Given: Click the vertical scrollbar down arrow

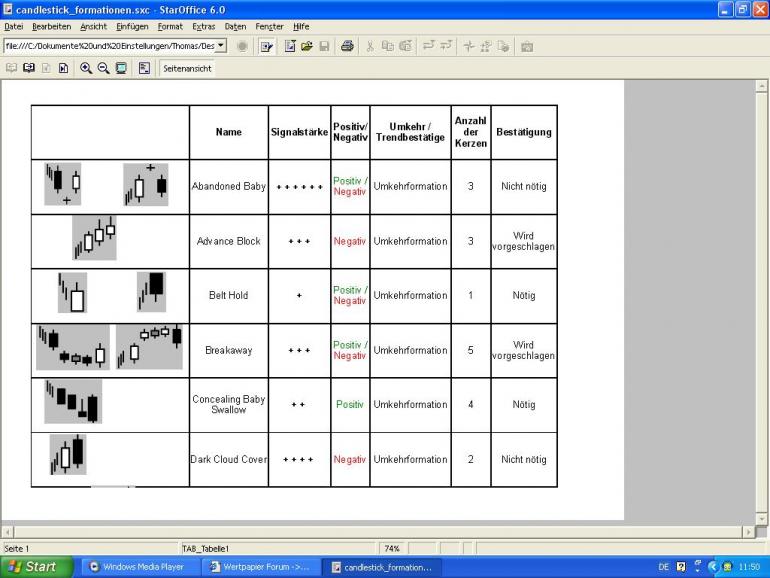Looking at the screenshot, I should tap(762, 519).
